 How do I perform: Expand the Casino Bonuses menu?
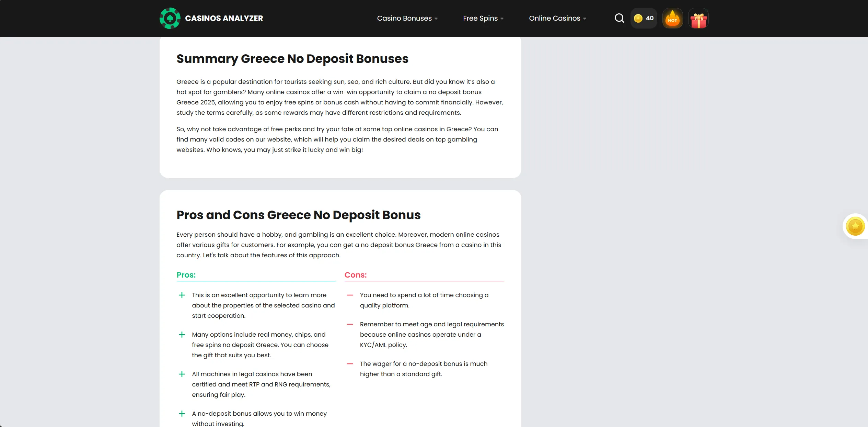(x=407, y=18)
